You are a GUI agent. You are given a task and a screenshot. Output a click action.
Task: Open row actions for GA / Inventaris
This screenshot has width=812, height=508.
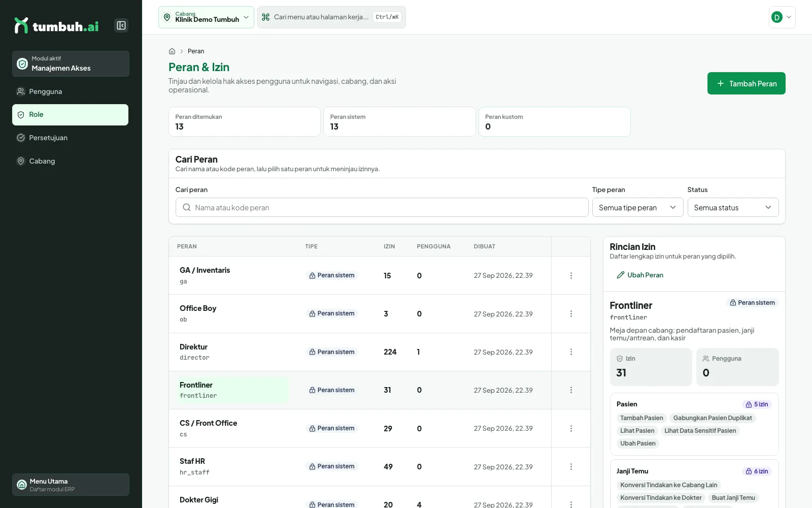point(571,275)
